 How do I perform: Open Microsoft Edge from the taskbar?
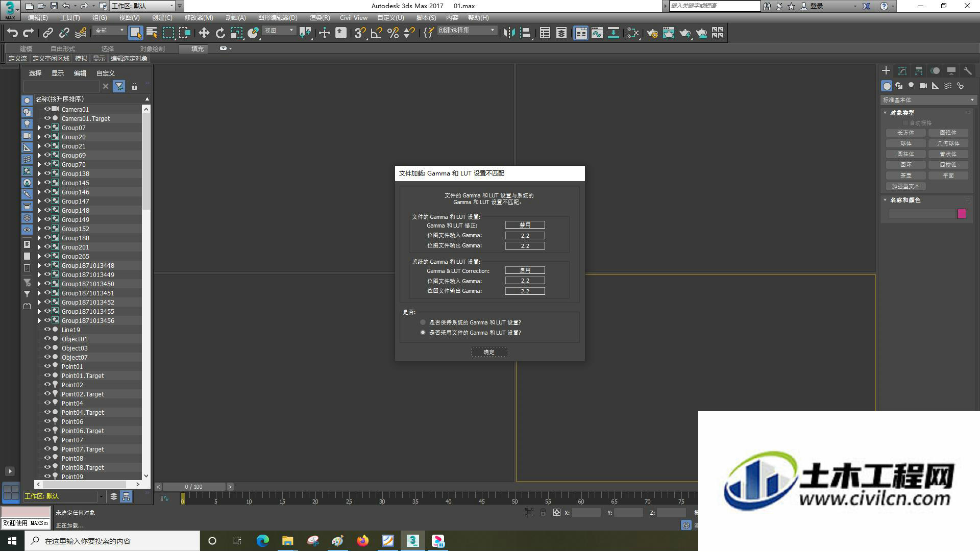263,541
